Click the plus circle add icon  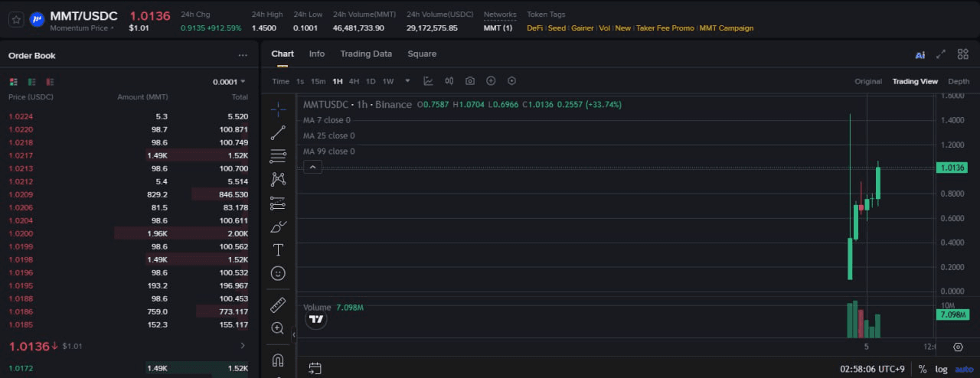point(491,81)
